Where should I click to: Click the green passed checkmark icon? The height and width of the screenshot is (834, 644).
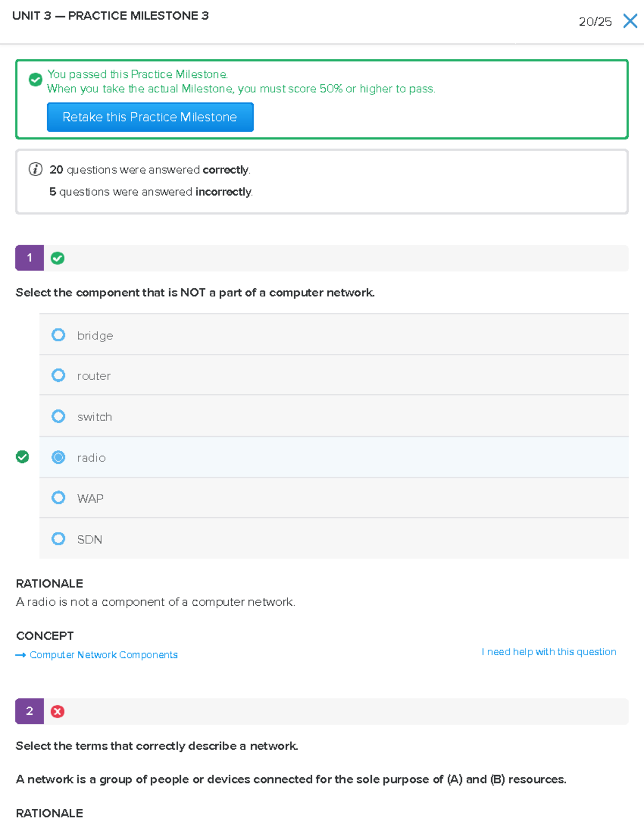point(35,80)
